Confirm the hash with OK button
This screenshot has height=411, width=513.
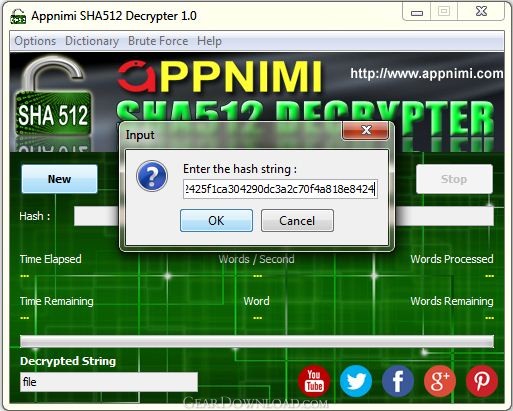click(216, 220)
